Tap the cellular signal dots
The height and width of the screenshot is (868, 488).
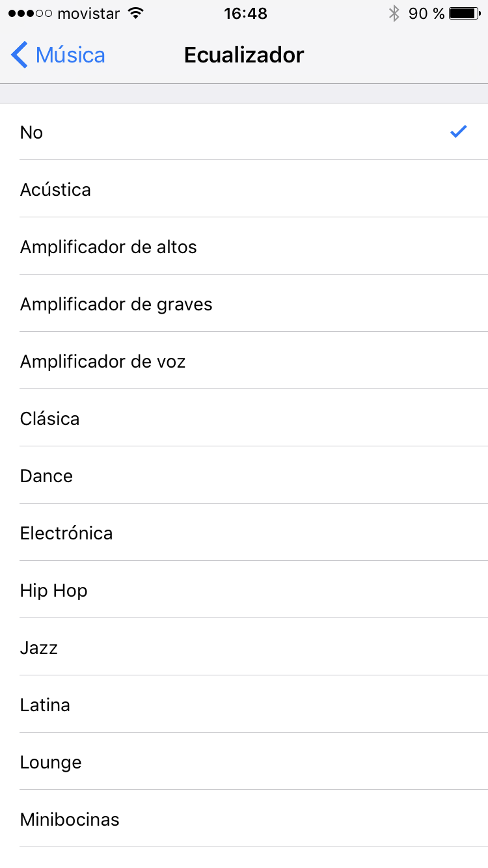(30, 14)
